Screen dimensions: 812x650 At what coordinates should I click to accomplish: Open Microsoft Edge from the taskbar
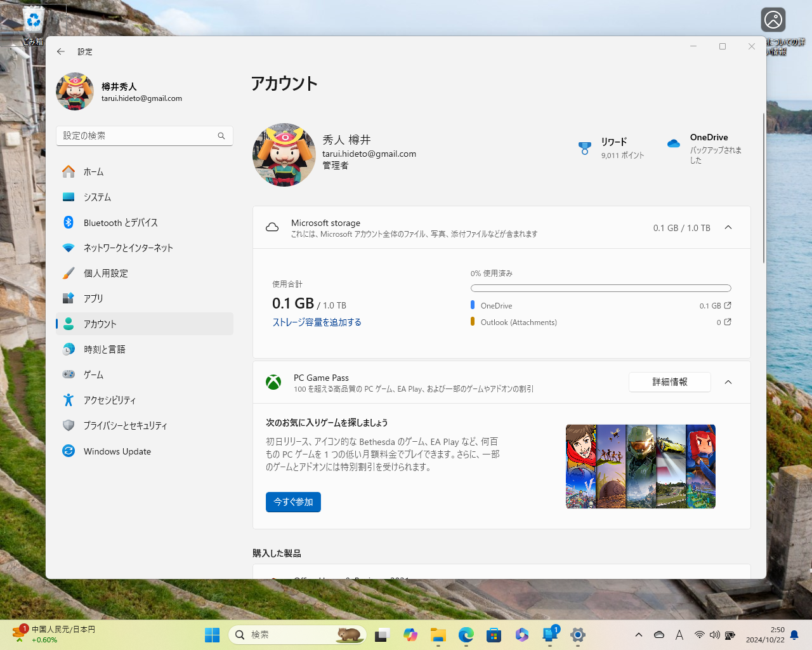coord(466,635)
